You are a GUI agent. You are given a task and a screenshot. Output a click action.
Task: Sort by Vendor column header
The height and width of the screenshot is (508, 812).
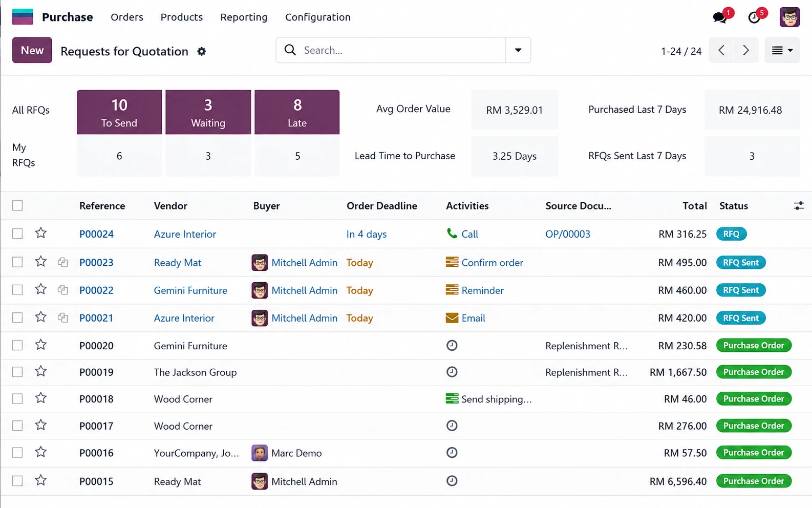[x=170, y=206]
